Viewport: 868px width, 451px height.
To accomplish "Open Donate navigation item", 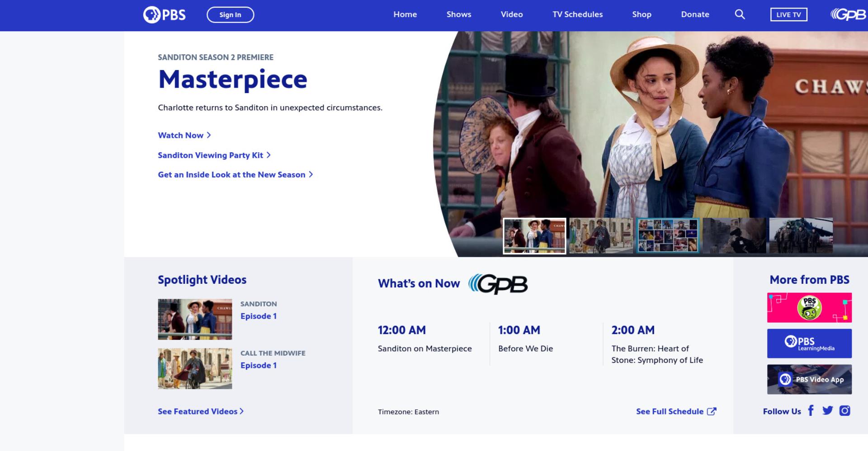I will 695,14.
